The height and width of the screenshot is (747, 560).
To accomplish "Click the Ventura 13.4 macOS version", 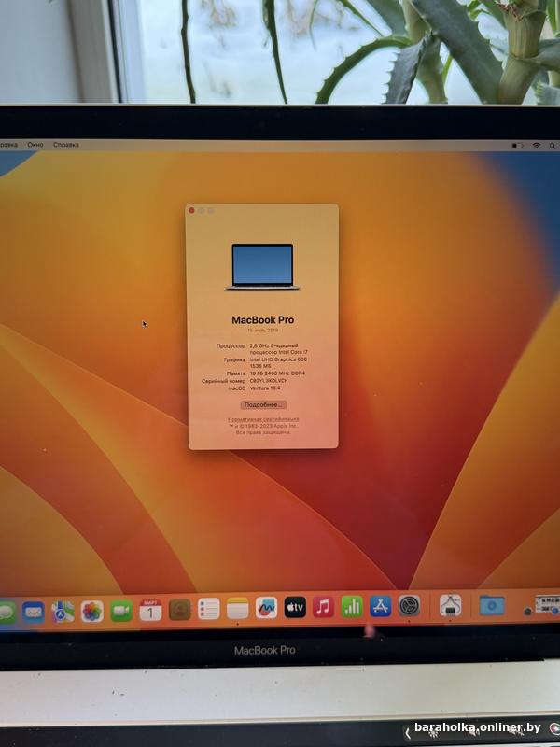I will tap(265, 388).
